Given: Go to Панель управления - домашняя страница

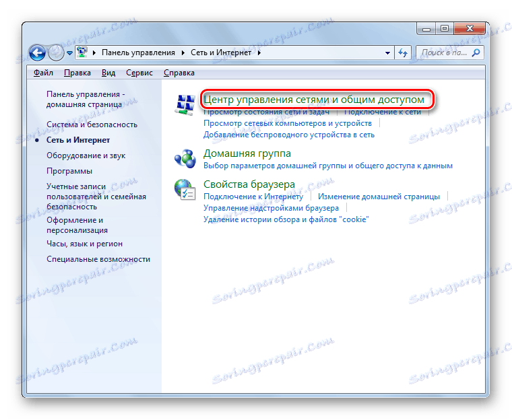Looking at the screenshot, I should [x=86, y=99].
